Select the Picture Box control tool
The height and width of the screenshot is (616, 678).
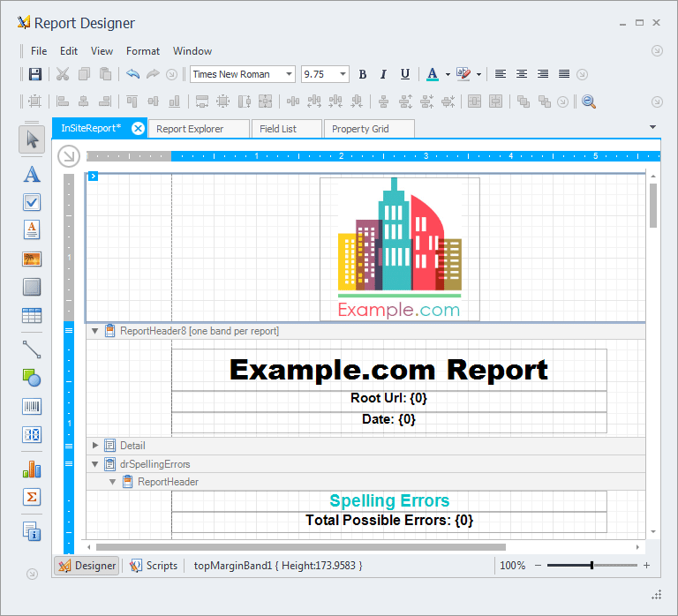pos(32,259)
